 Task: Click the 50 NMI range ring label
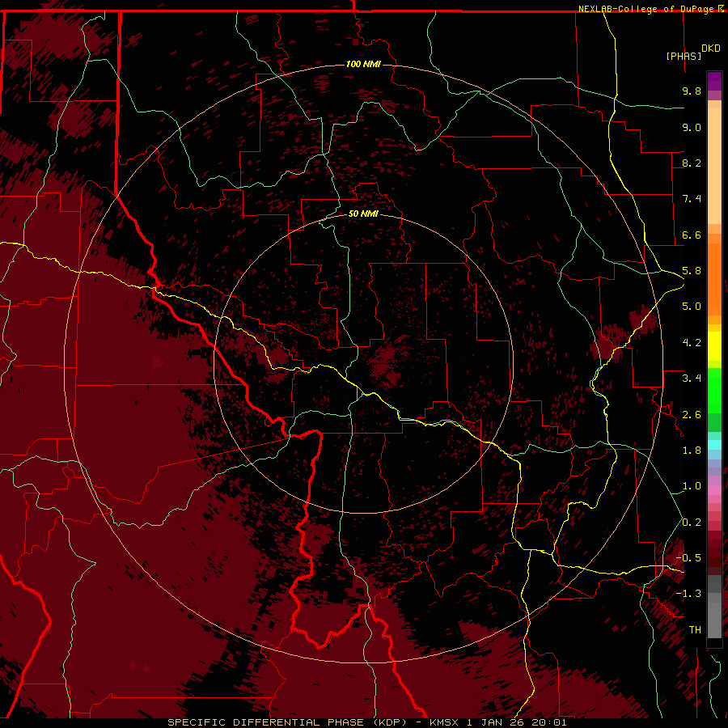pos(363,214)
